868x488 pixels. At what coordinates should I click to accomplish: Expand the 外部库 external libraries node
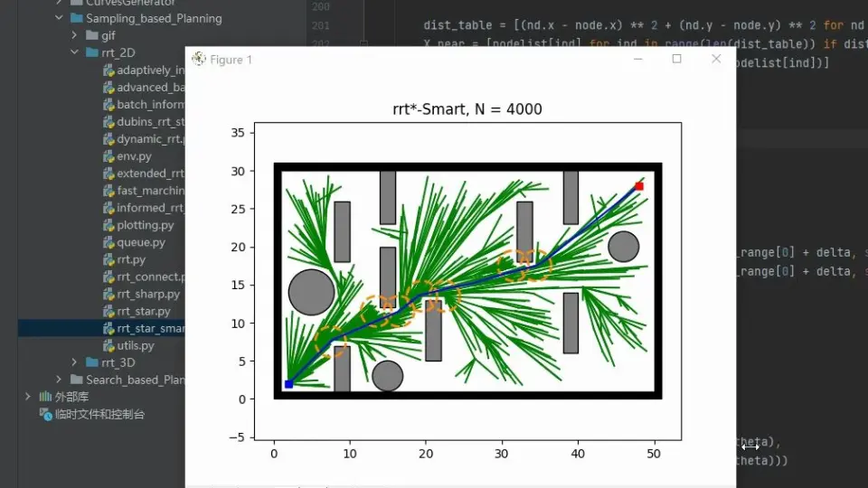pos(28,397)
